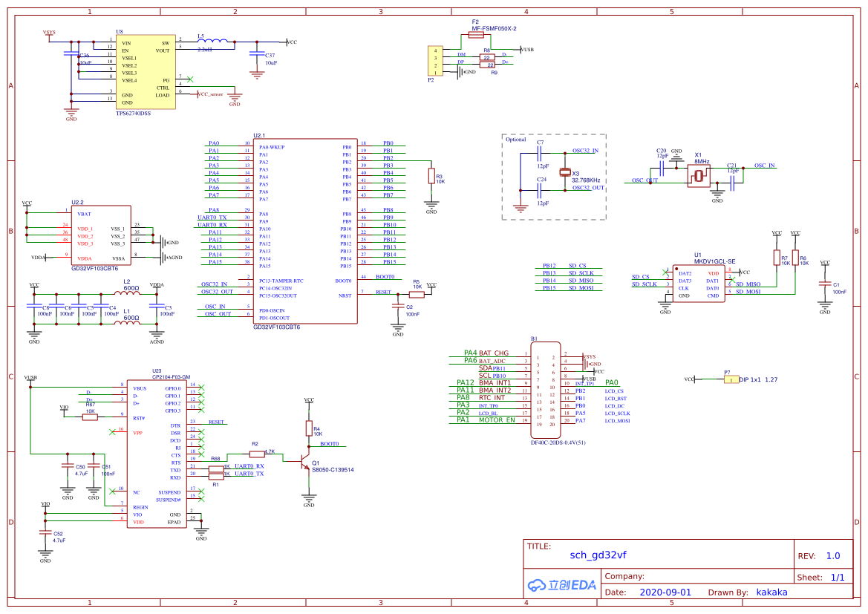Click the REV value 1.0
868x614 pixels.
click(x=832, y=555)
